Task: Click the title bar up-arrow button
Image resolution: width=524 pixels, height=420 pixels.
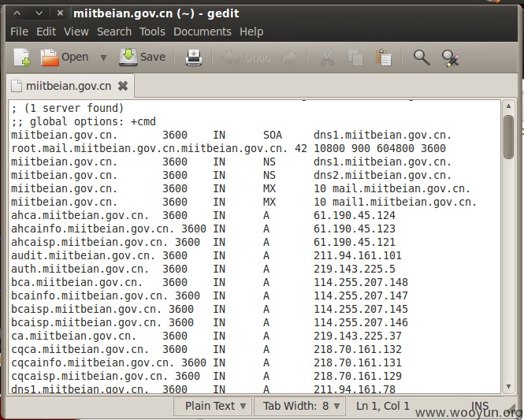Action: pos(17,13)
